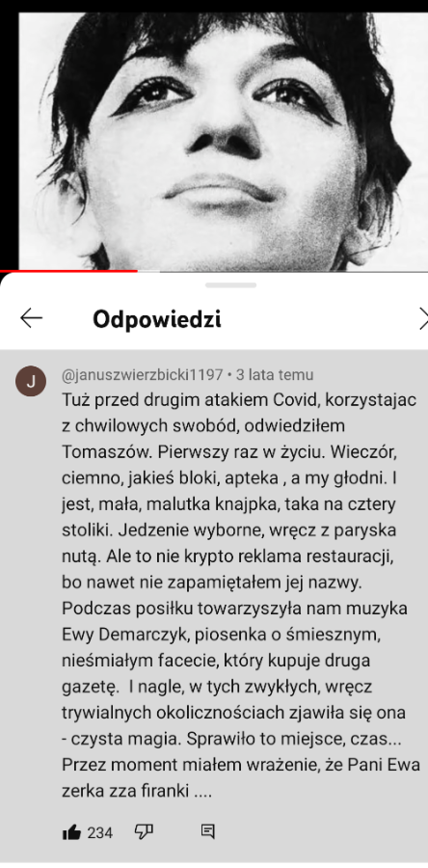Tap the 234 likes count
This screenshot has width=428, height=868.
pyautogui.click(x=100, y=832)
